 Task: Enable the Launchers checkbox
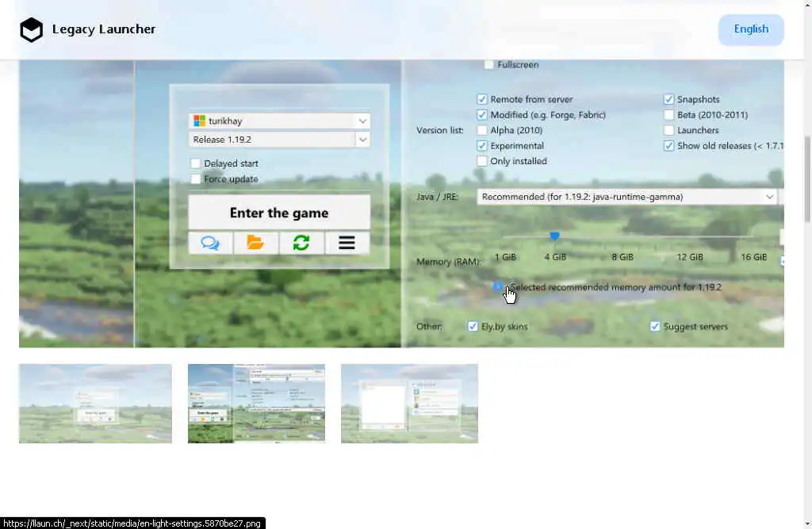pyautogui.click(x=669, y=130)
